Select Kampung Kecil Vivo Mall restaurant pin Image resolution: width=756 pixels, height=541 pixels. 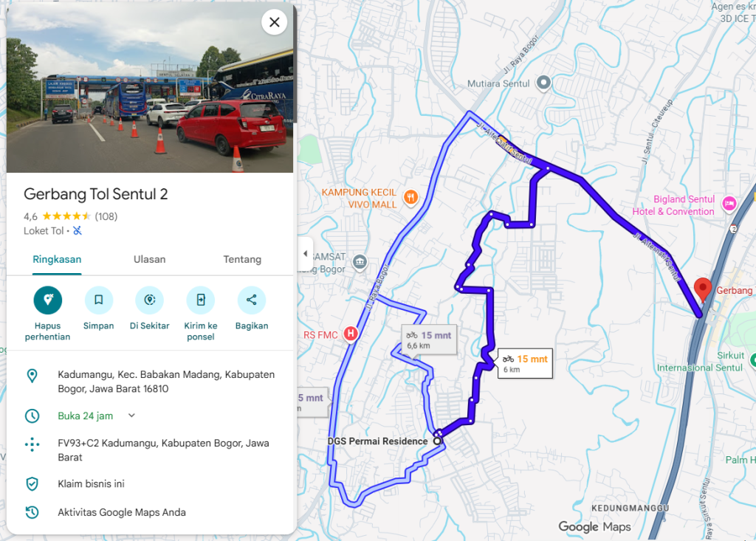410,198
